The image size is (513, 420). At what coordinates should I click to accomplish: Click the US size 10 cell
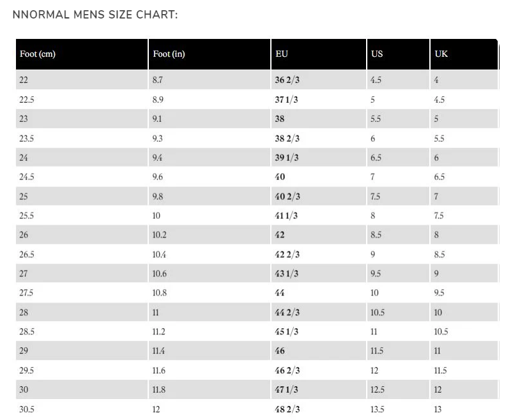coord(398,292)
